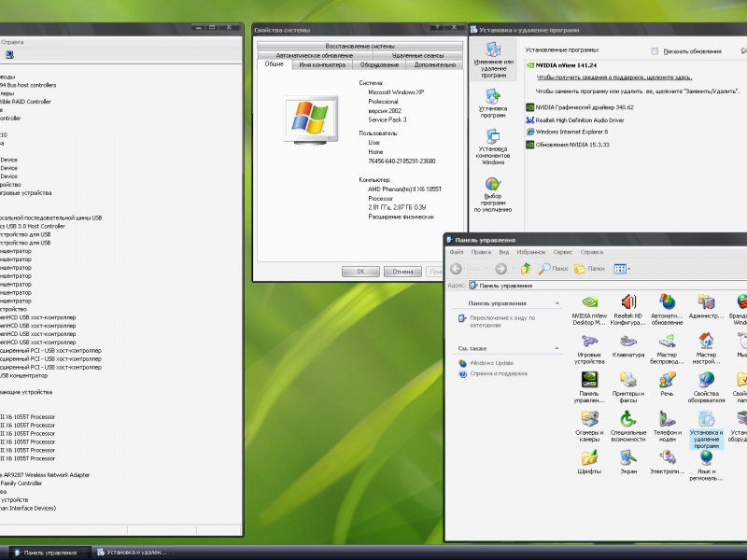This screenshot has height=560, width=747.
Task: Switch to Панель управления taskbar button
Action: 50,553
